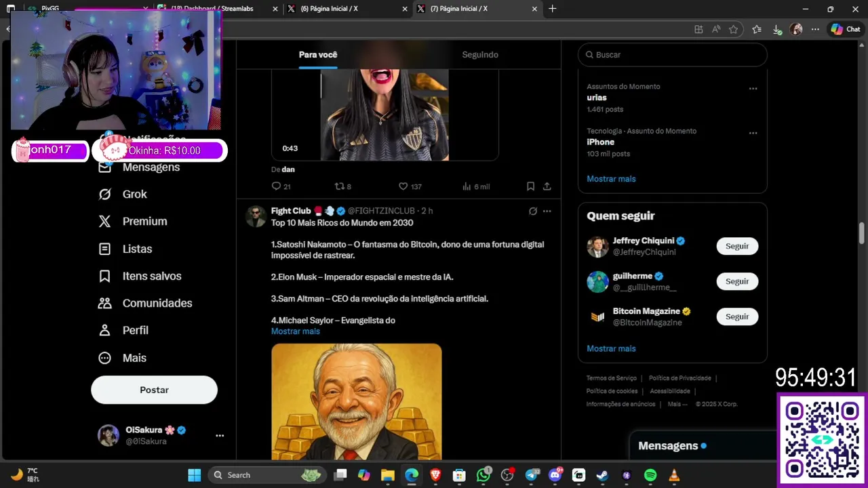Open the Mais sidebar menu
The width and height of the screenshot is (868, 488).
[123, 358]
